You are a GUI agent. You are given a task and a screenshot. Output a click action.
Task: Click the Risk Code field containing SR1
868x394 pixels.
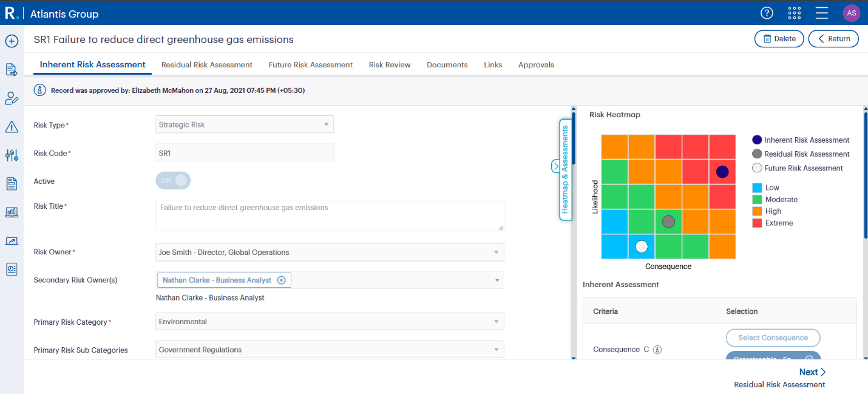click(245, 153)
